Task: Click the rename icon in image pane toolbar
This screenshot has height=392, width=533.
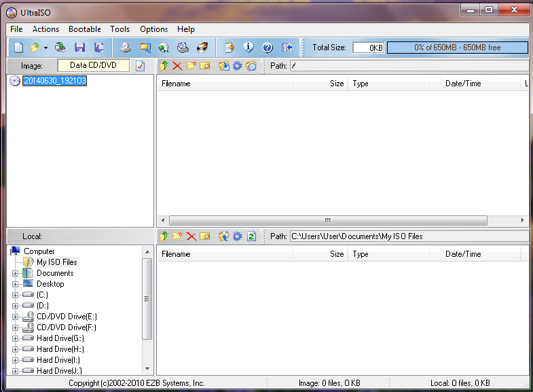Action: 204,66
